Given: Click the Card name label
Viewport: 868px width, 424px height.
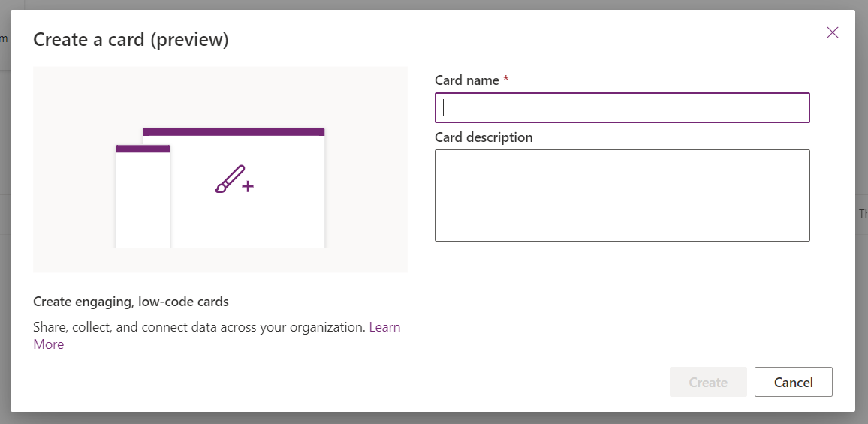Looking at the screenshot, I should (x=466, y=80).
